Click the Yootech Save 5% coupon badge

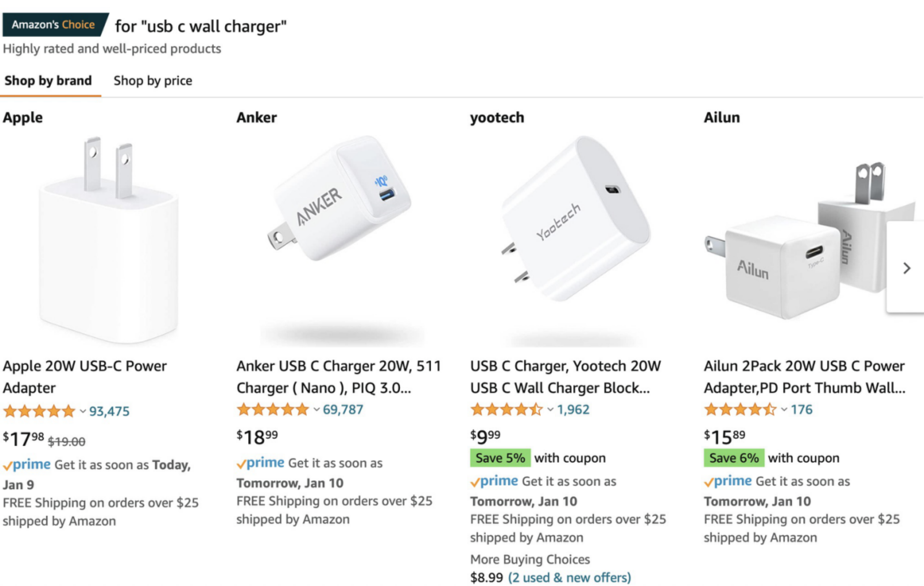pyautogui.click(x=500, y=458)
